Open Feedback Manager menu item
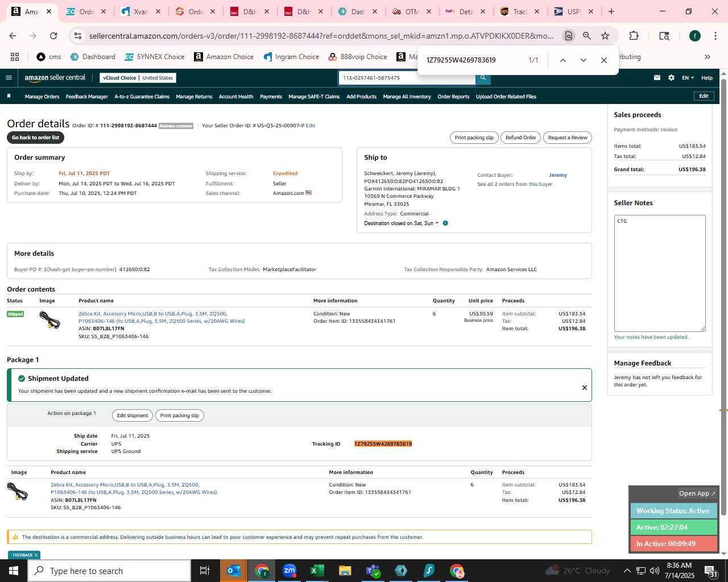Image resolution: width=728 pixels, height=582 pixels. coord(86,97)
